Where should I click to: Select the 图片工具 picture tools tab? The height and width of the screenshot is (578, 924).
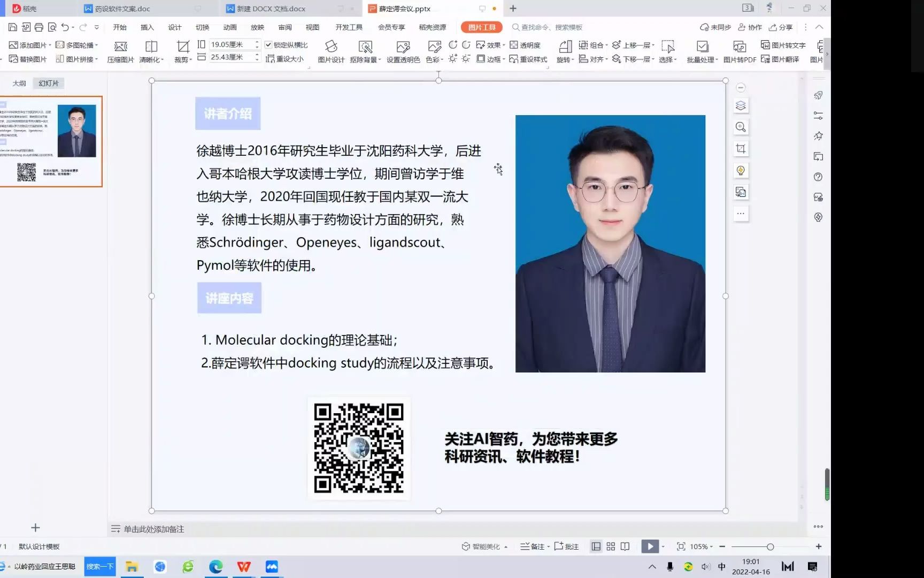pos(481,27)
